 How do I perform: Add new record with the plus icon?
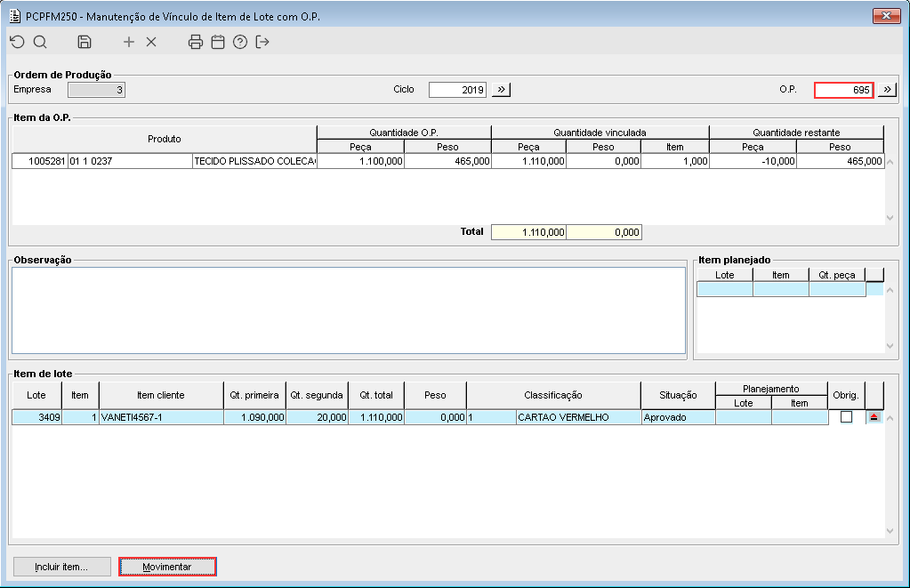[129, 42]
